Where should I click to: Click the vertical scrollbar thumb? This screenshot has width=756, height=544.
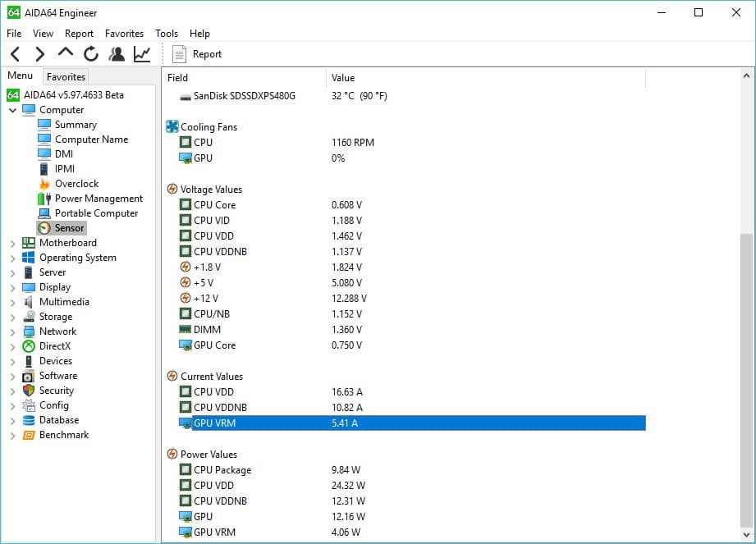pyautogui.click(x=746, y=381)
